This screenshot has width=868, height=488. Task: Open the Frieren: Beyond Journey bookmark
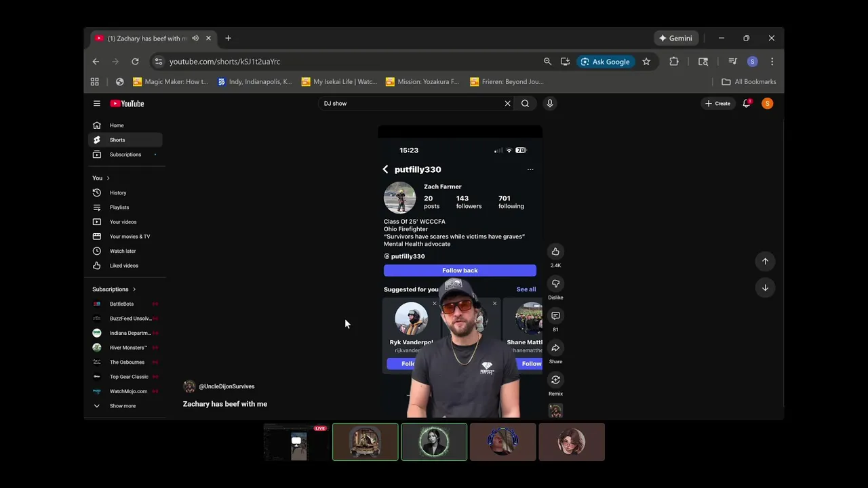coord(507,82)
